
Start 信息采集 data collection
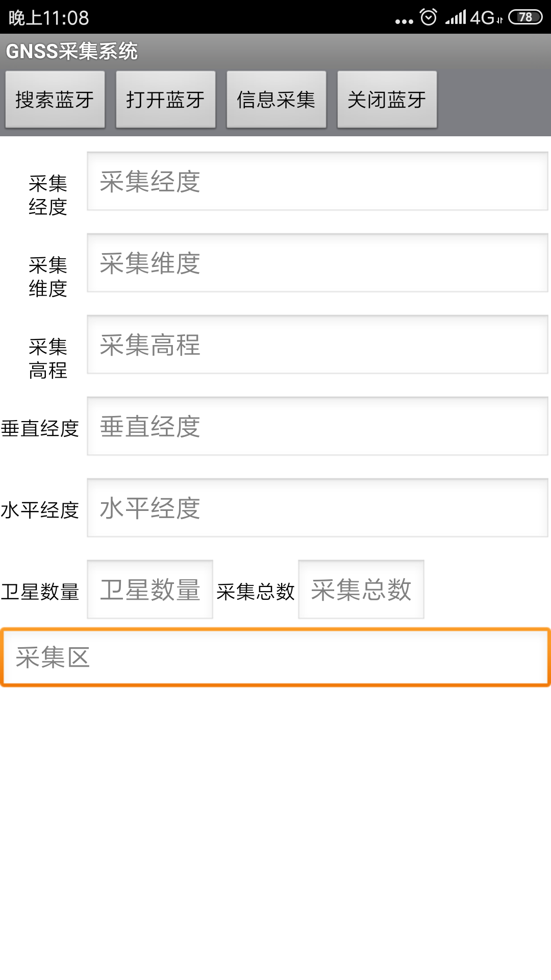click(277, 100)
